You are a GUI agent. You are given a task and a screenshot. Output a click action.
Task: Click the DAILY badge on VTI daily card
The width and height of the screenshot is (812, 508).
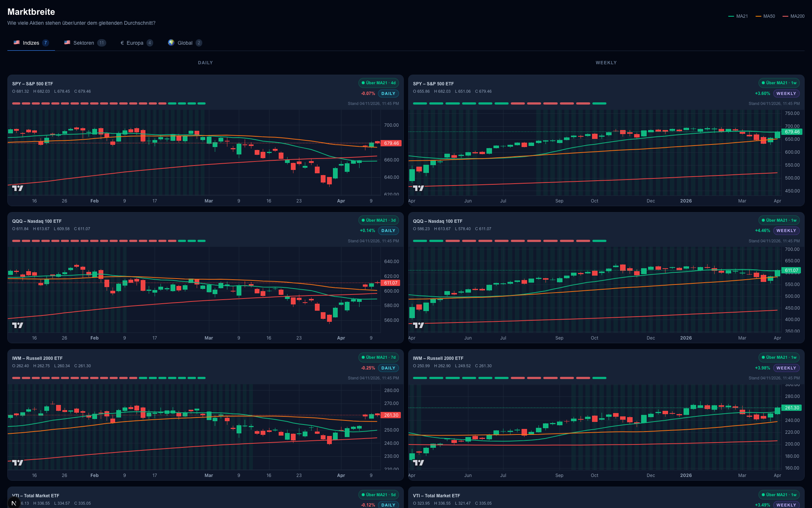point(388,505)
